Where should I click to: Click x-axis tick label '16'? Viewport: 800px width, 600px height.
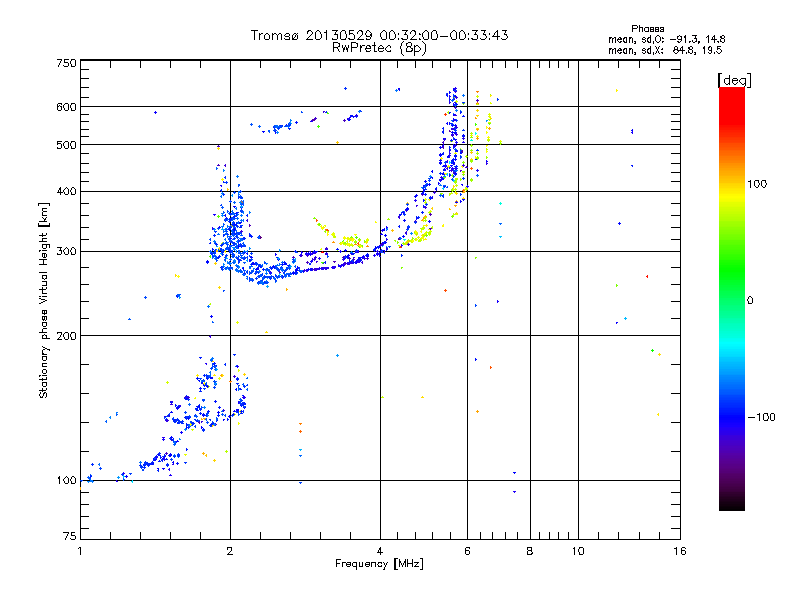[x=680, y=551]
